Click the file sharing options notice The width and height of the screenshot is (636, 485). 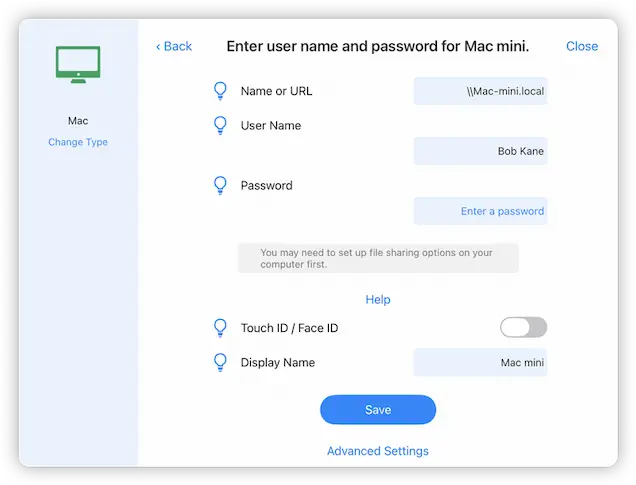point(377,259)
